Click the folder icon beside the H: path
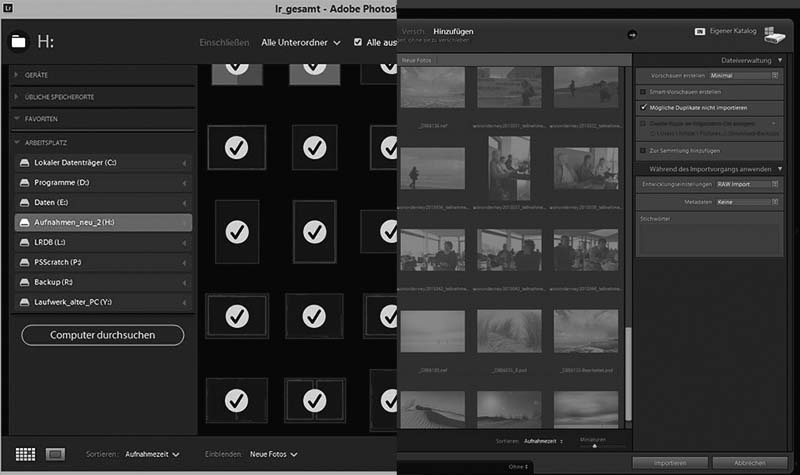This screenshot has height=475, width=800. (x=18, y=42)
